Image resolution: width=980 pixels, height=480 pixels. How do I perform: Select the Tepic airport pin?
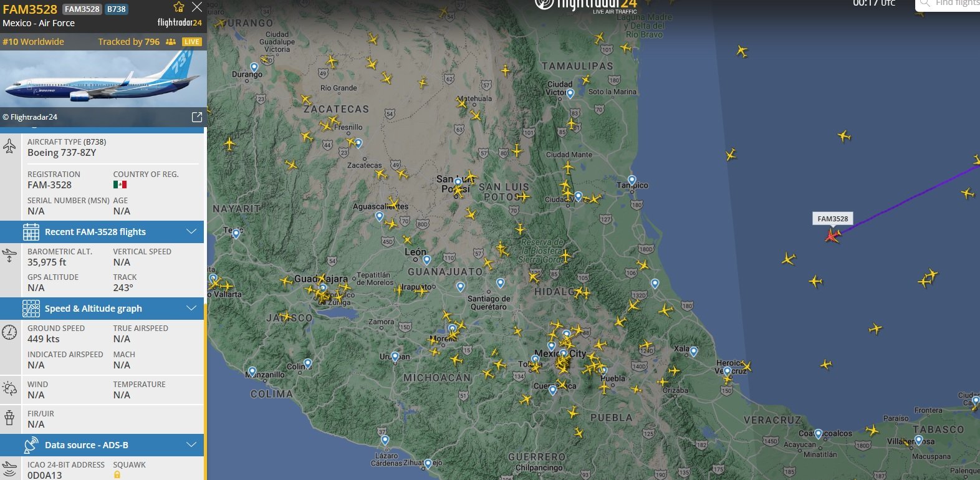point(236,234)
